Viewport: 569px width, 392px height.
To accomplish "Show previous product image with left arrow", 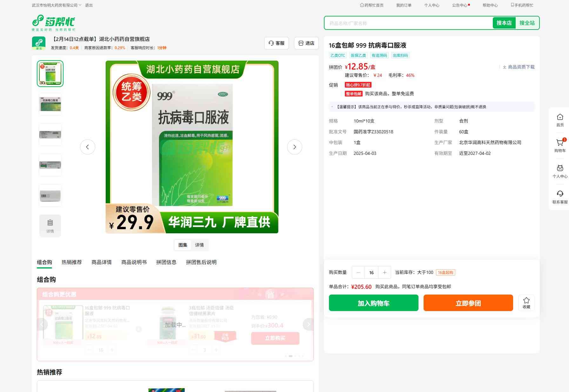I will tap(88, 147).
